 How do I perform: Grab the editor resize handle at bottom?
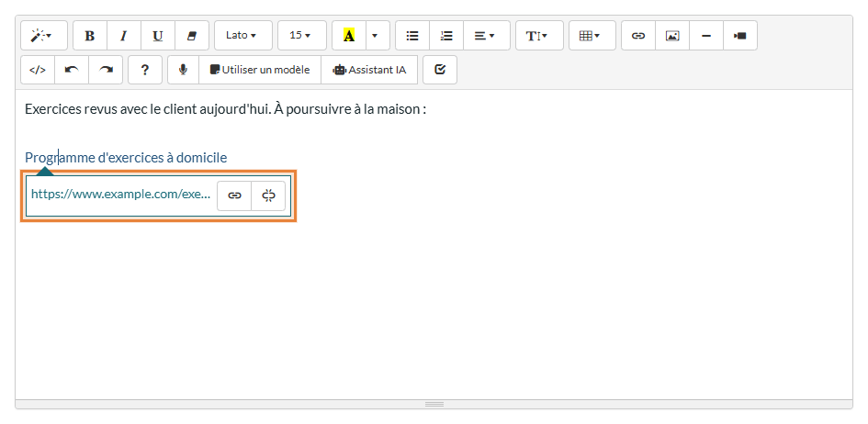click(434, 404)
